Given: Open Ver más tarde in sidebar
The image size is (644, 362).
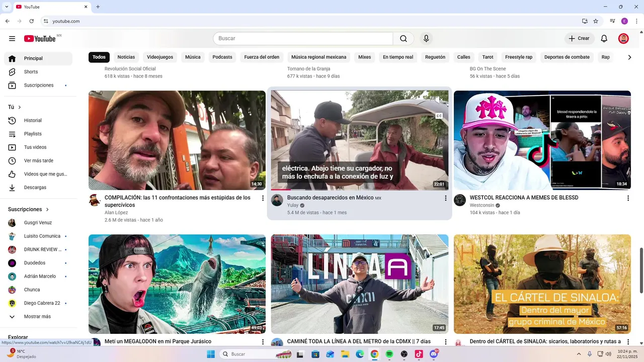Looking at the screenshot, I should coord(38,161).
